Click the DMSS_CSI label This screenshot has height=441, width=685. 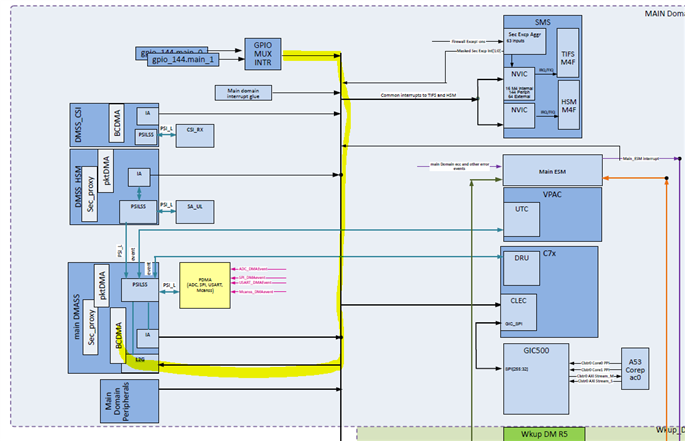[x=78, y=125]
